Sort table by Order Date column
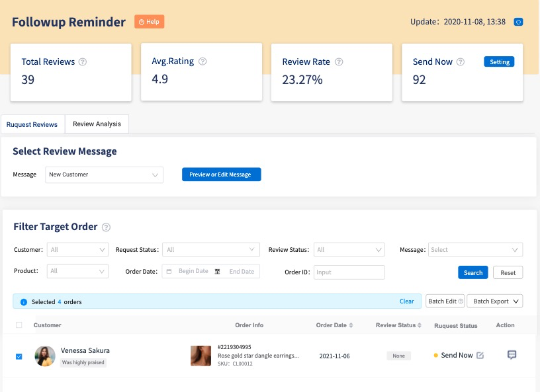The width and height of the screenshot is (540, 392). coord(353,325)
